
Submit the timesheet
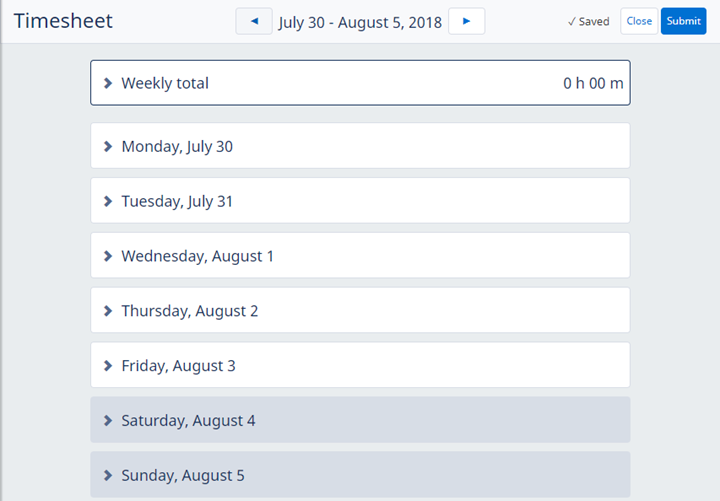[683, 21]
